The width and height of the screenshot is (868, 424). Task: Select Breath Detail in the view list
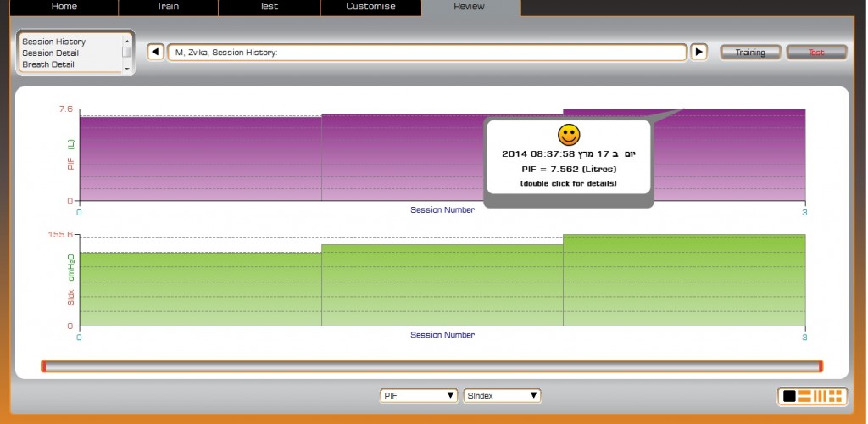click(x=48, y=64)
